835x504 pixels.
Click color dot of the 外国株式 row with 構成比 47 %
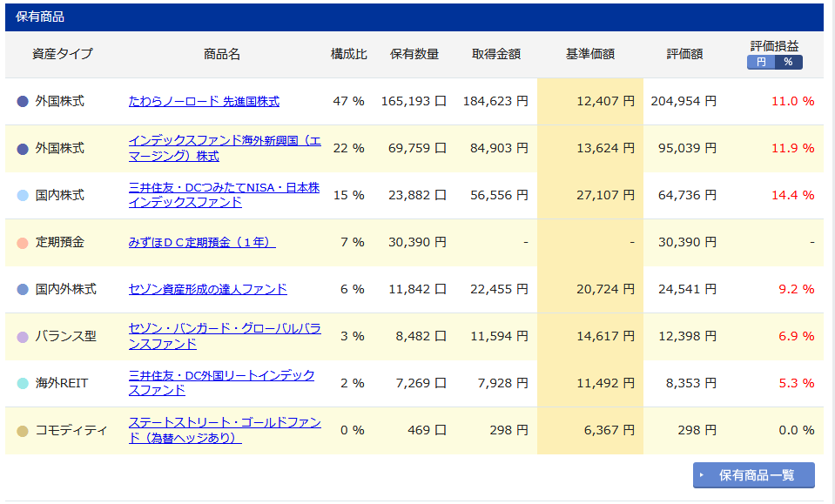[x=23, y=101]
